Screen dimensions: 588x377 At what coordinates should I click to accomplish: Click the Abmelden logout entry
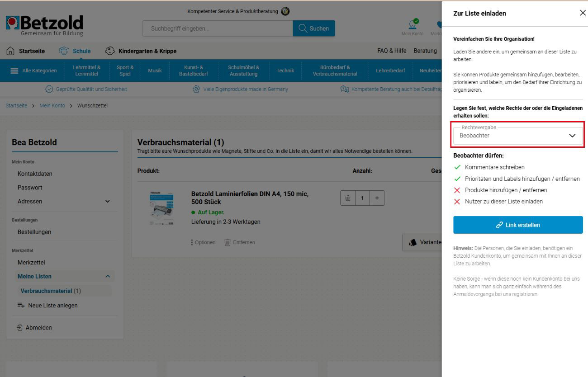pos(34,327)
